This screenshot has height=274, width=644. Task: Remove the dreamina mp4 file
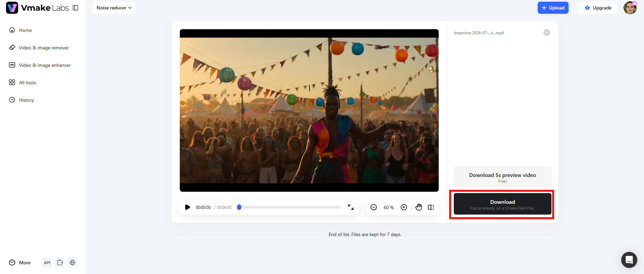pyautogui.click(x=547, y=33)
